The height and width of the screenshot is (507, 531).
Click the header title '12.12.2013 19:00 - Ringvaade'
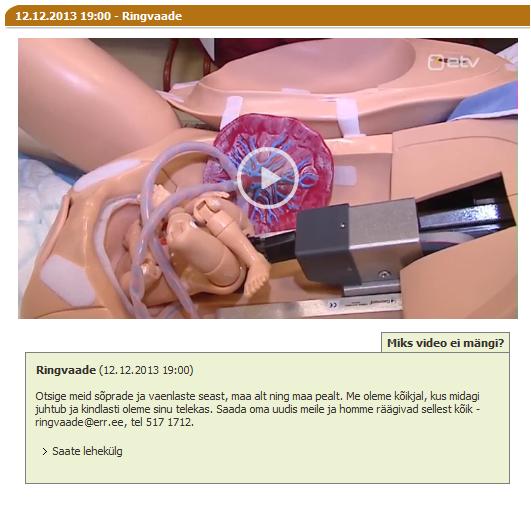(99, 16)
